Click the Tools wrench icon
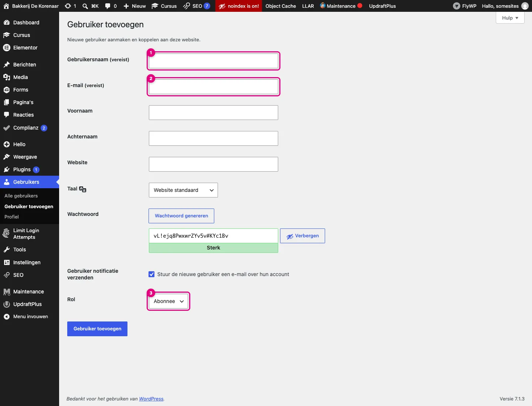The image size is (532, 406). (7, 250)
